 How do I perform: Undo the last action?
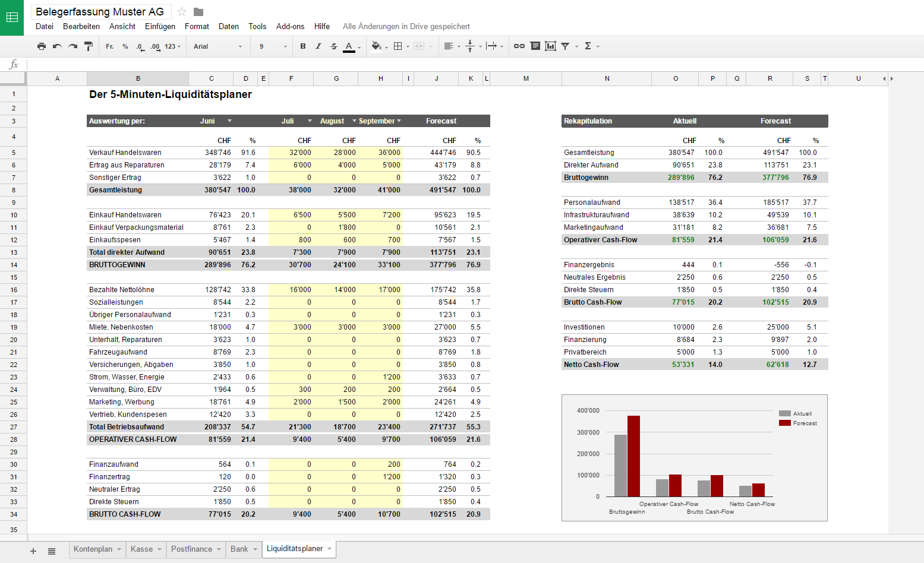[57, 46]
